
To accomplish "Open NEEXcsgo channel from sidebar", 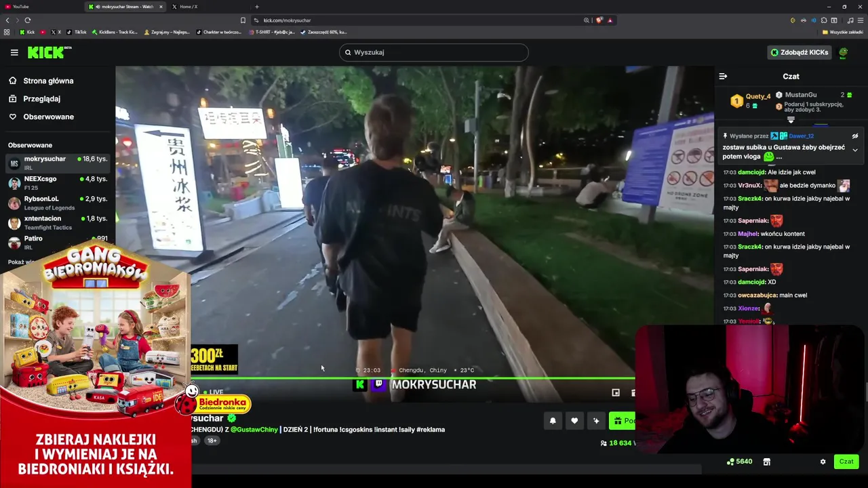I will 58,183.
